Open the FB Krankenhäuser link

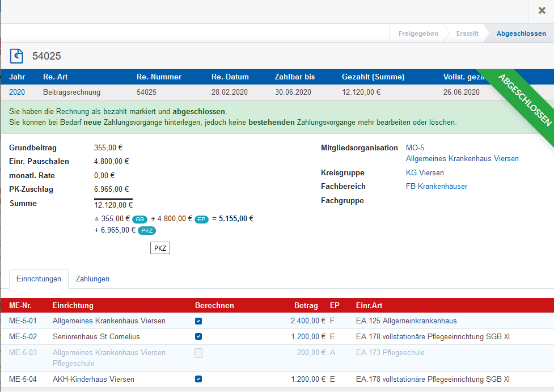click(x=437, y=186)
